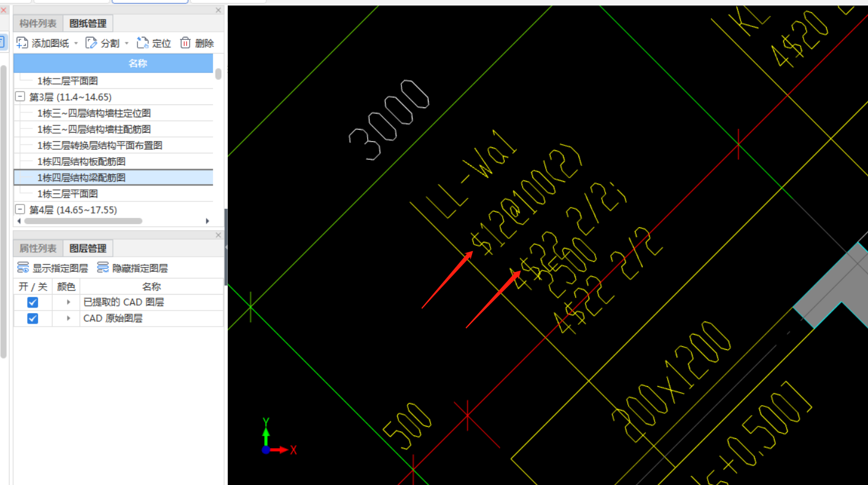The width and height of the screenshot is (868, 485).
Task: Click the 颜色 column header
Action: click(66, 286)
